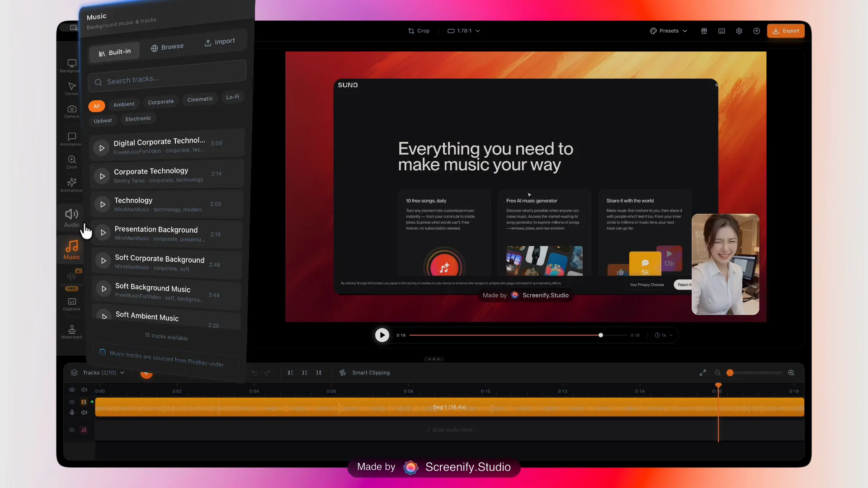Screen dimensions: 868x488
Task: Open keyboard shortcuts icon in top bar
Action: pyautogui.click(x=722, y=31)
